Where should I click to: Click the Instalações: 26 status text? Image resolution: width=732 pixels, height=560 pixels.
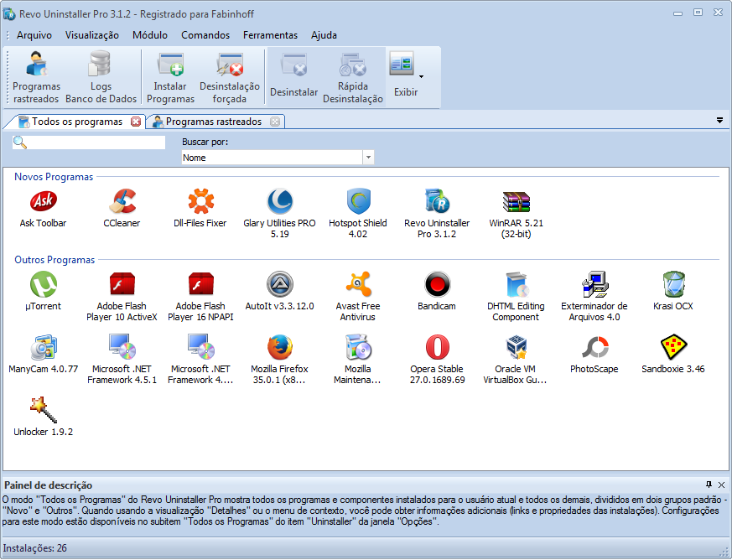(35, 548)
